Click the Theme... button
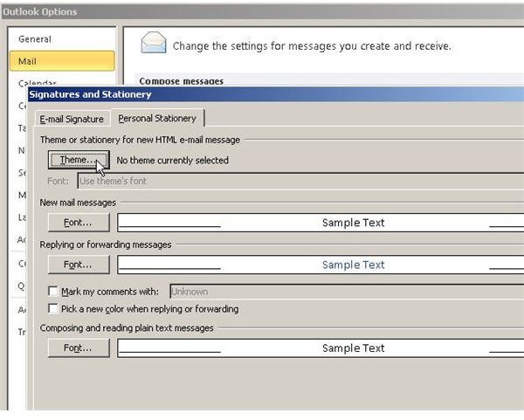 [79, 160]
